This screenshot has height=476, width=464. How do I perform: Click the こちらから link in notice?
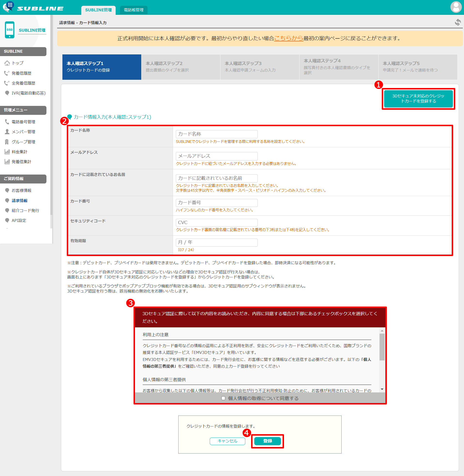289,38
